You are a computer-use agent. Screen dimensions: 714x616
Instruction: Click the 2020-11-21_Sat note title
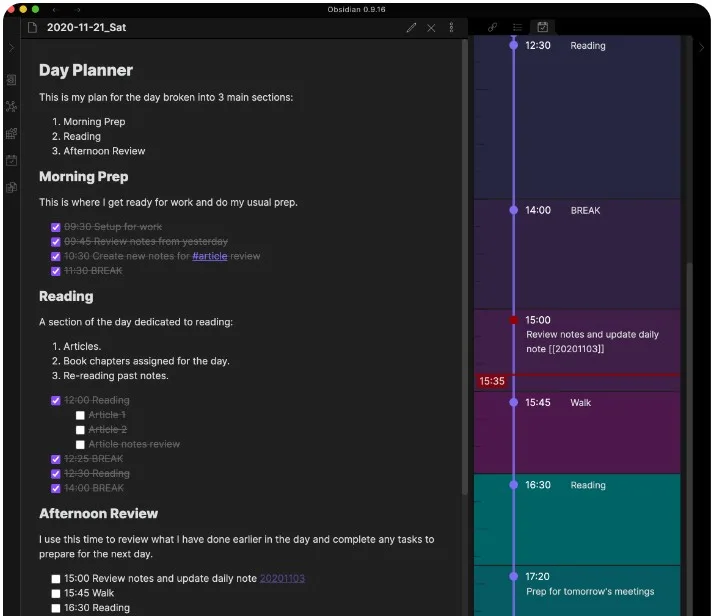87,27
